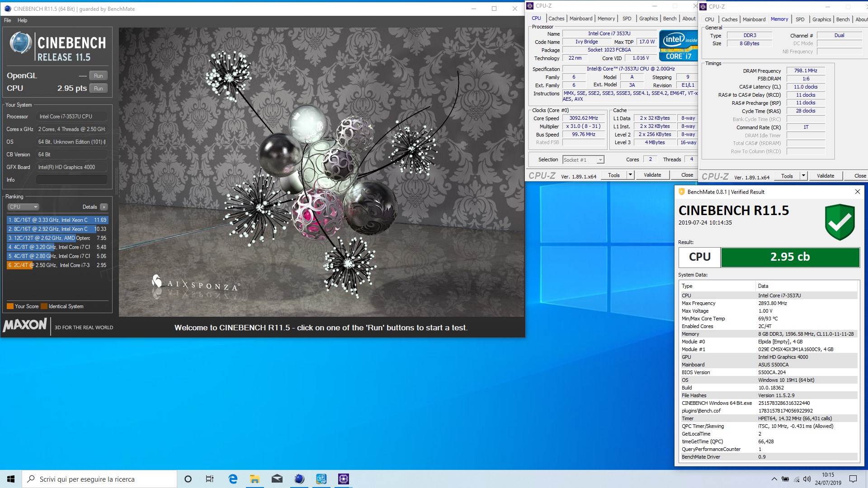This screenshot has width=868, height=488.
Task: Click the BenchMate title bar shield icon
Action: point(682,192)
